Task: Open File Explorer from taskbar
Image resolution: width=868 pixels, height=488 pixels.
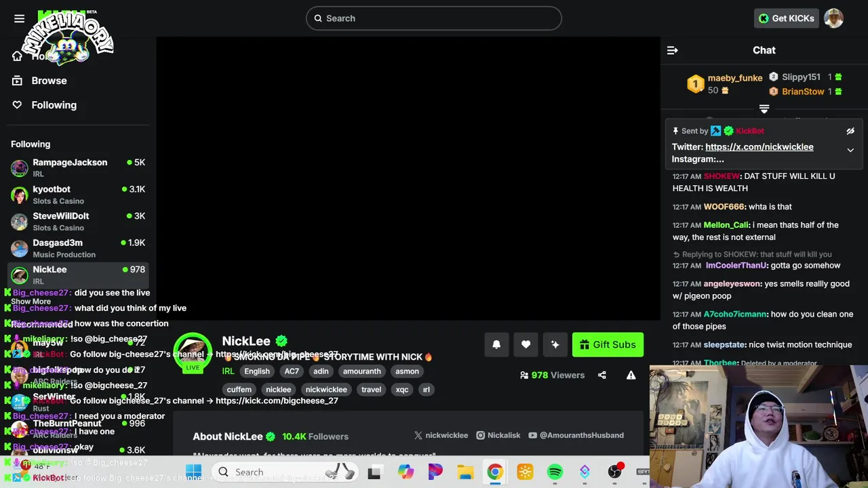Action: pos(465,472)
